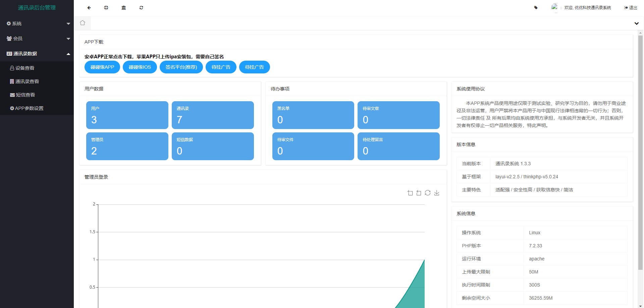Refresh the page using the toolbar refresh icon

[141, 7]
